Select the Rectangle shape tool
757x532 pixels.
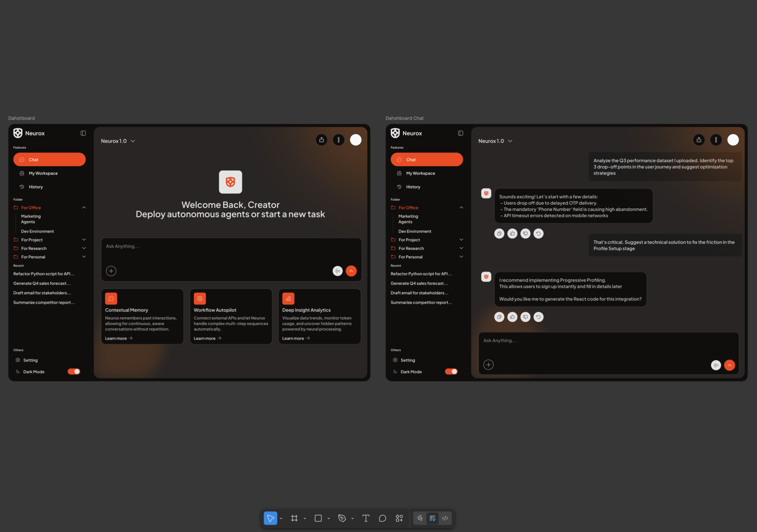318,518
